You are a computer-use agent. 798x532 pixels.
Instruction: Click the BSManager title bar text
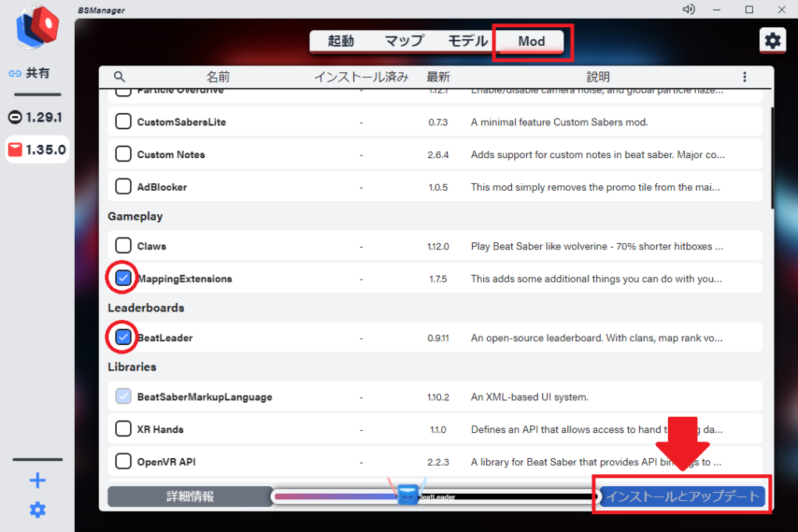click(x=101, y=10)
